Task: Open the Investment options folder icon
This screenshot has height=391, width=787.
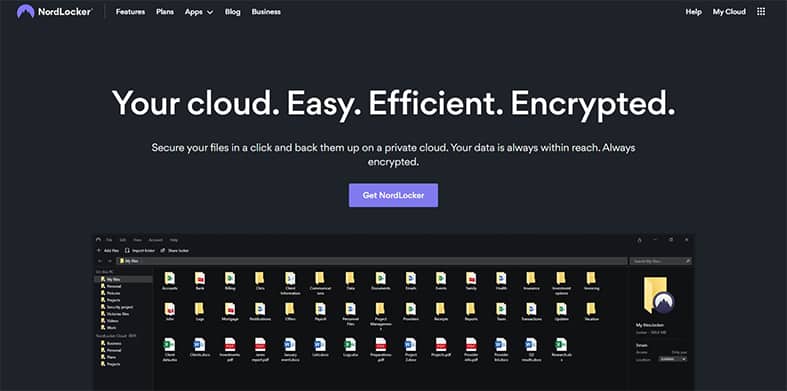Action: pyautogui.click(x=561, y=278)
